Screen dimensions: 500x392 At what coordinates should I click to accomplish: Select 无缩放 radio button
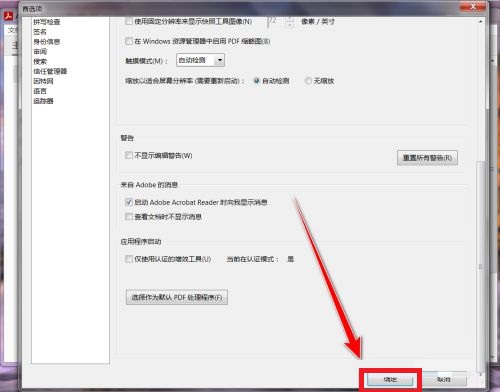coord(308,81)
